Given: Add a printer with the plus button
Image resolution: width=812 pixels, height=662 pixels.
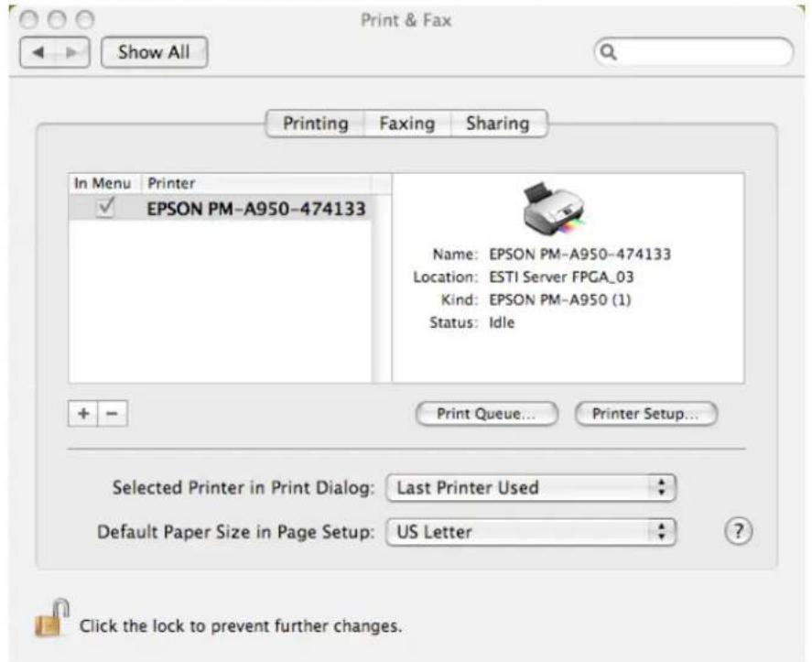Looking at the screenshot, I should click(83, 413).
